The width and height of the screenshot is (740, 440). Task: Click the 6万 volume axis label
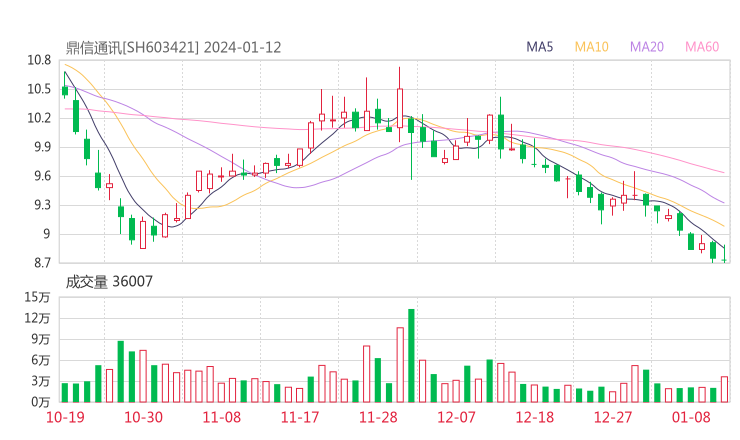[x=41, y=360]
